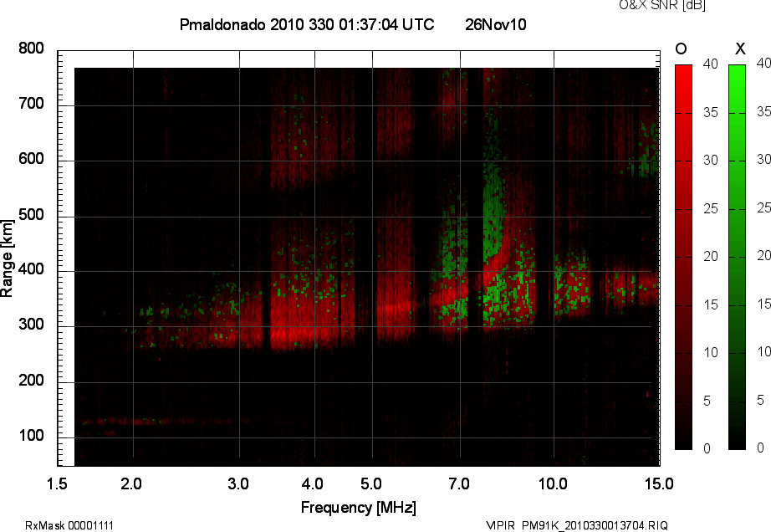Click the 4.0 tick on the frequency axis
Image resolution: width=771 pixels, height=532 pixels.
313,483
